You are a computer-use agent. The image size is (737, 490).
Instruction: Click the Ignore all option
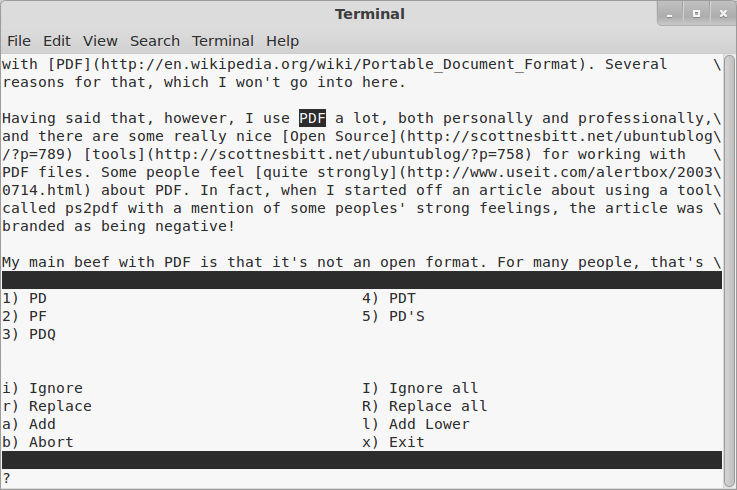(433, 388)
